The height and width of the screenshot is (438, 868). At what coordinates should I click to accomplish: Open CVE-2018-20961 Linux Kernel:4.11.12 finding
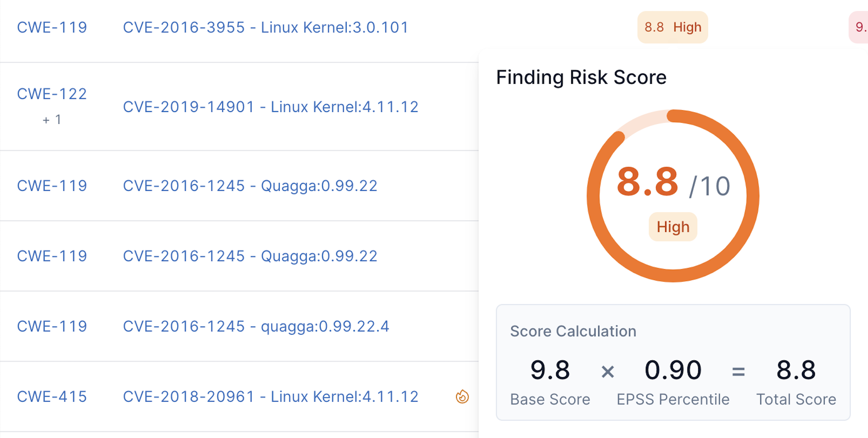click(x=270, y=397)
